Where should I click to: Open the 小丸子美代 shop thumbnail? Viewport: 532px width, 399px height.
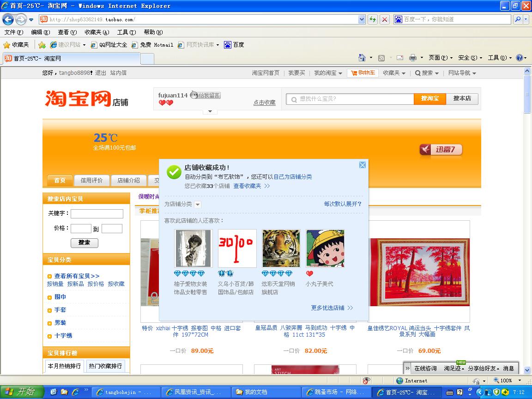pyautogui.click(x=325, y=248)
